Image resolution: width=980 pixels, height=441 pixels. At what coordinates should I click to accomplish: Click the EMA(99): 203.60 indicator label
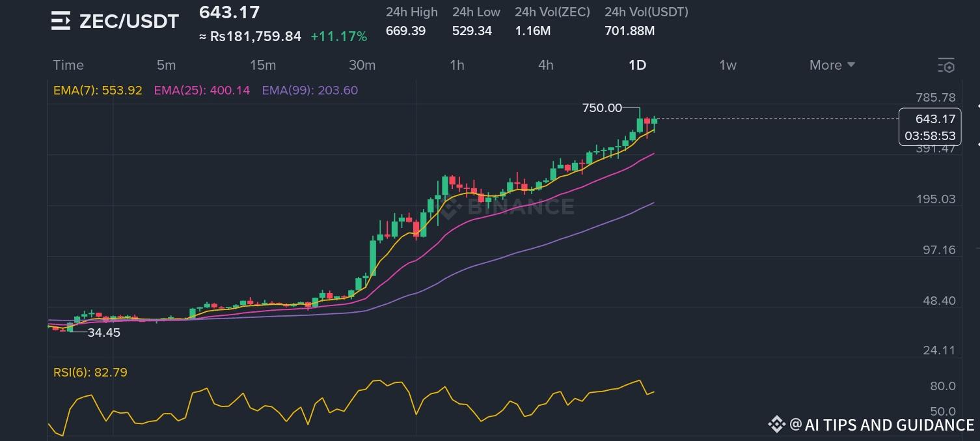(310, 91)
